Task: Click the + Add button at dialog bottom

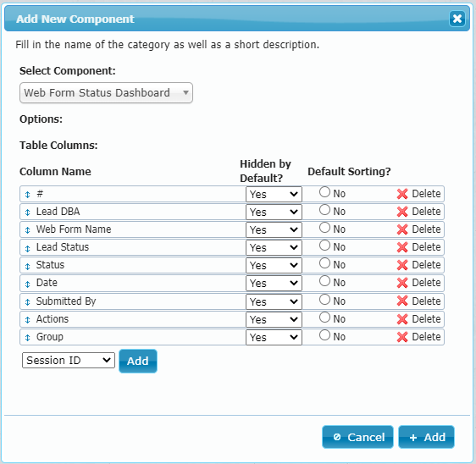Action: 426,437
